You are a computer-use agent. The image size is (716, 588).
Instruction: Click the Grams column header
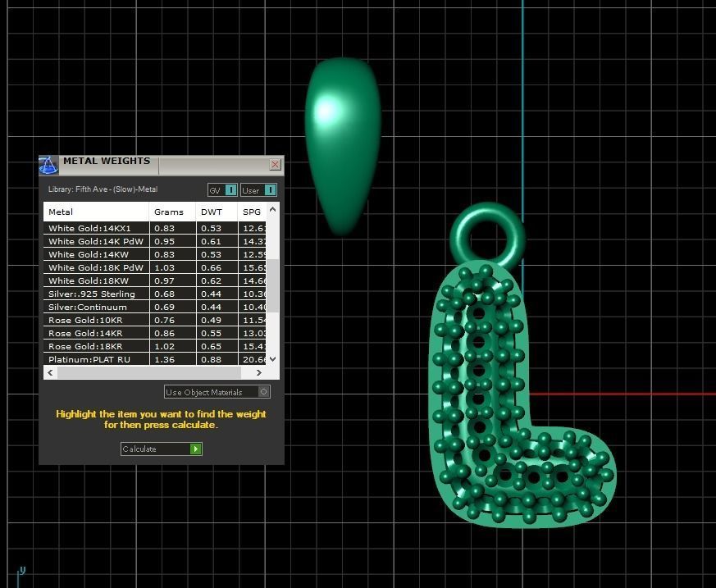172,212
